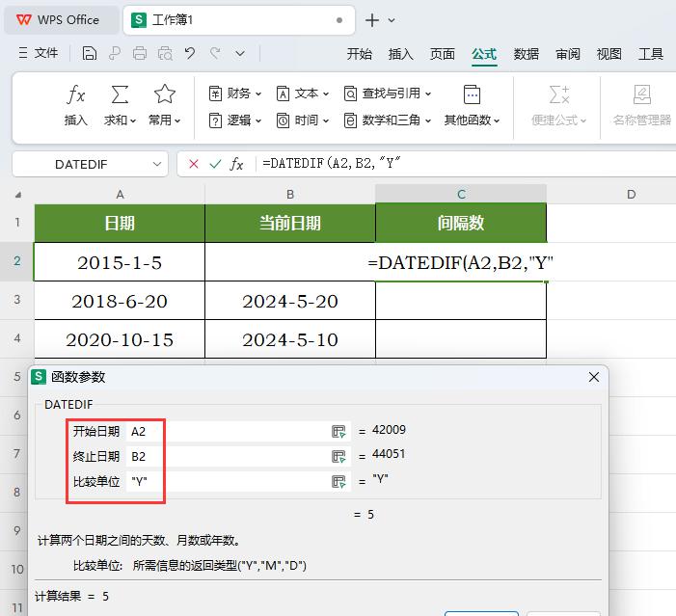Click the 间隔数 header cell
Viewport: 676px width, 616px height.
461,223
